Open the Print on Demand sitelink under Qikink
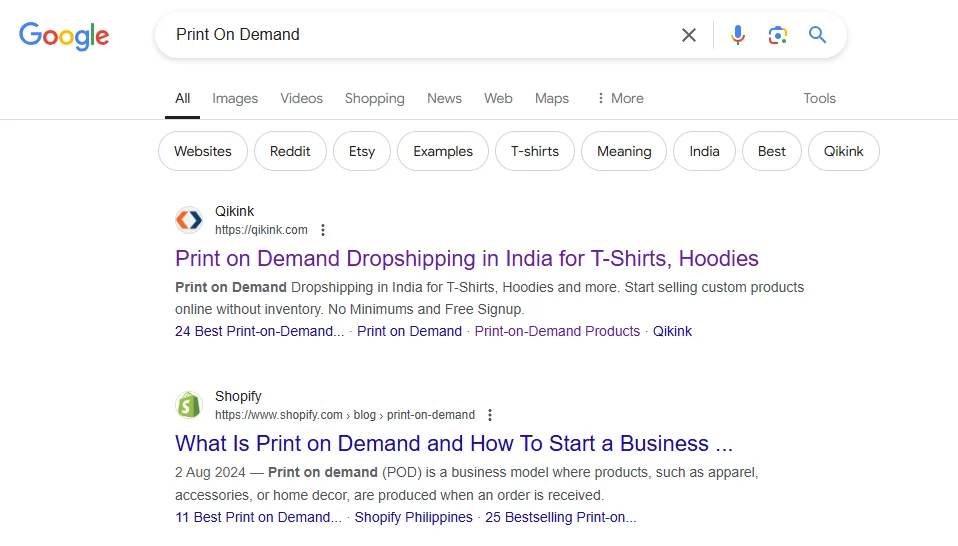This screenshot has height=546, width=958. click(x=409, y=331)
